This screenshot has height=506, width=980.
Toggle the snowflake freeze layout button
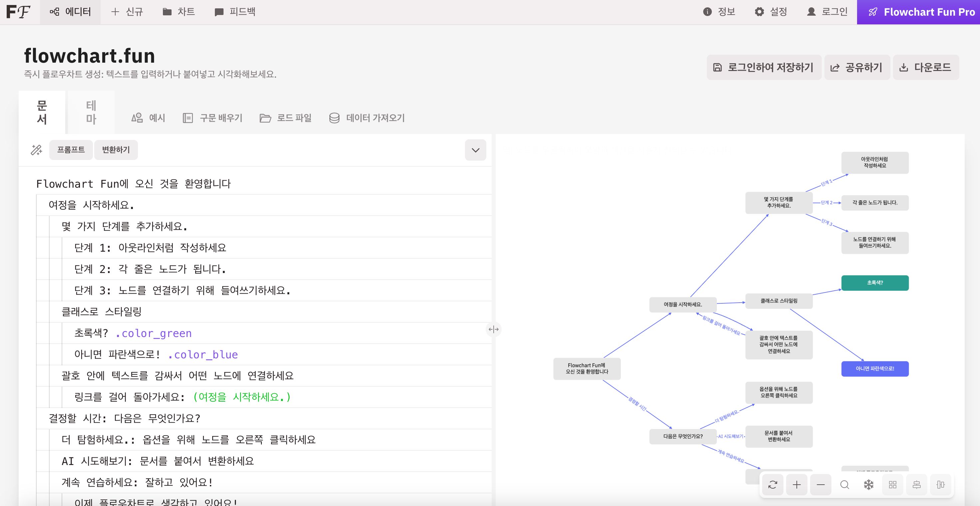(868, 484)
